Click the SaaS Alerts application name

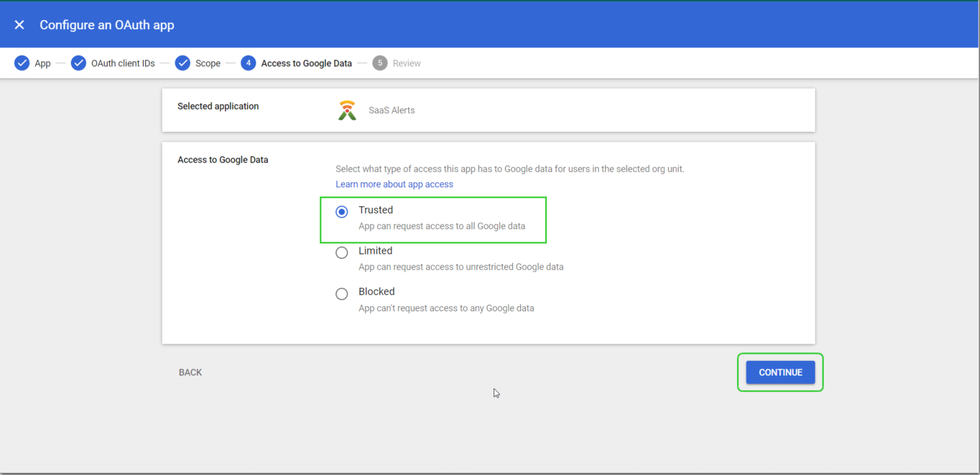tap(391, 110)
